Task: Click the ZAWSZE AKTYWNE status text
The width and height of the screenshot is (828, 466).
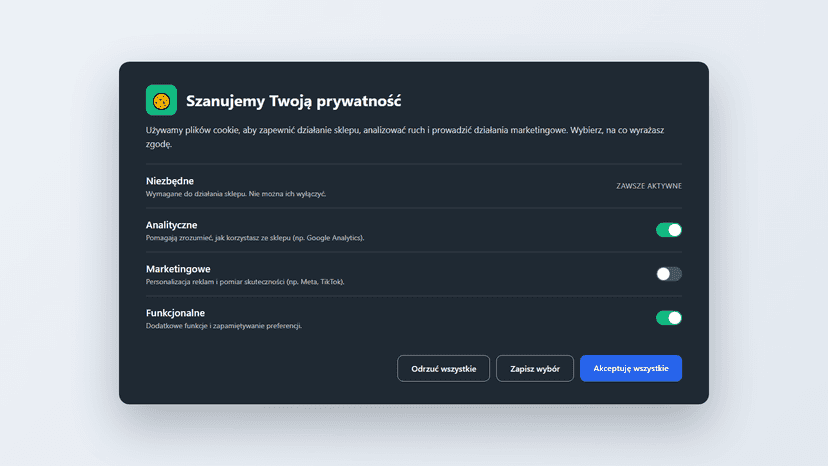Action: 648,186
